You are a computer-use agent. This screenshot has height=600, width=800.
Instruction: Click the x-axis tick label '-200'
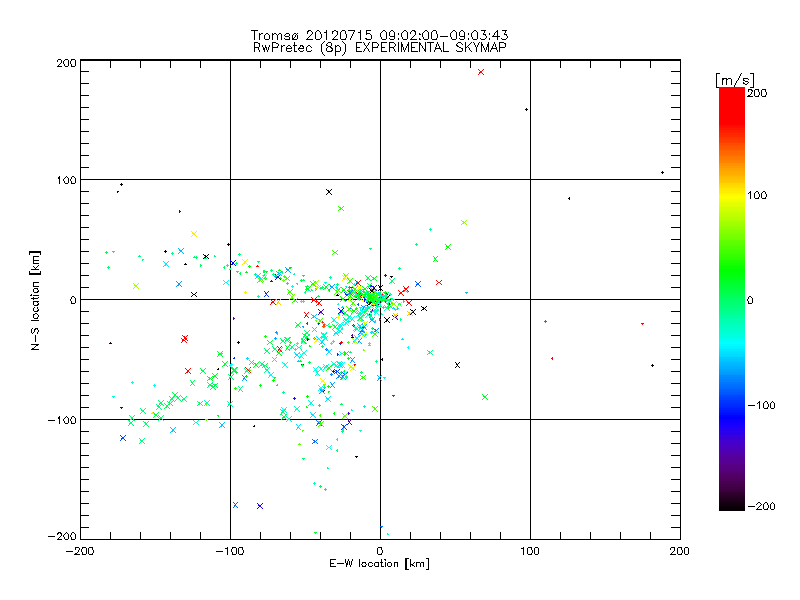click(80, 551)
